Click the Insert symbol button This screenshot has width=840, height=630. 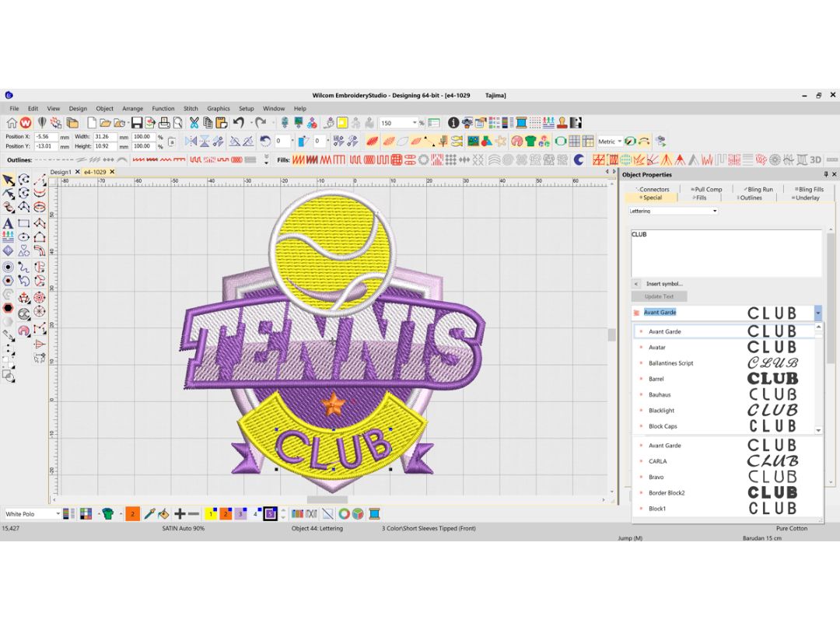tap(664, 284)
